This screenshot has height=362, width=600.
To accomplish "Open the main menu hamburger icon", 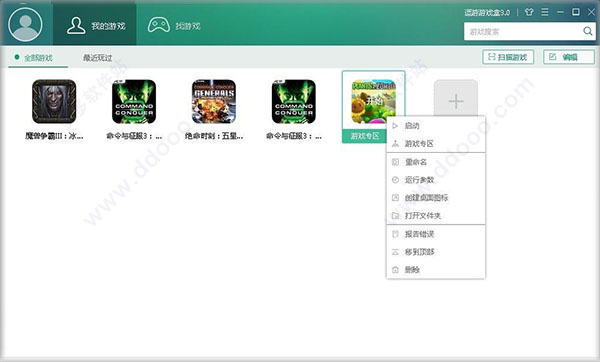I will (x=545, y=12).
